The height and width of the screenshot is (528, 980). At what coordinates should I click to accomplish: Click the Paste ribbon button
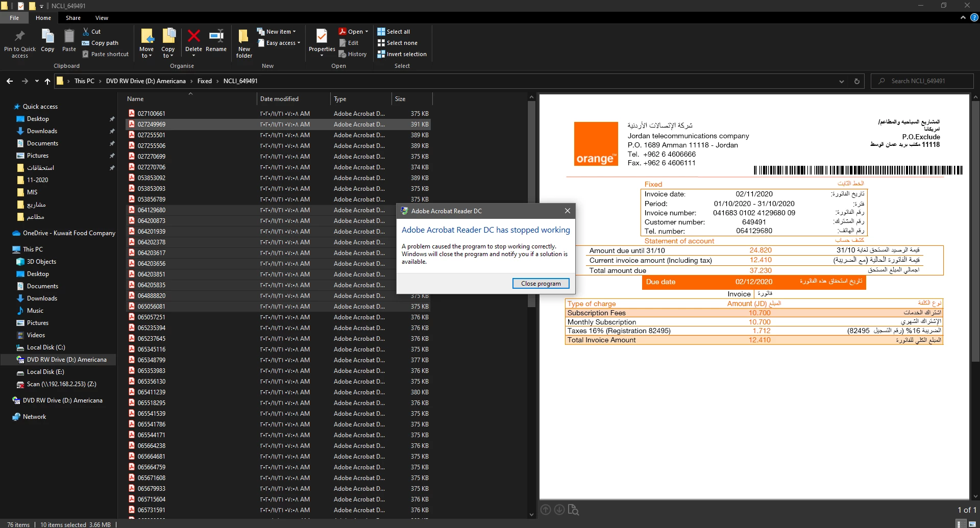pyautogui.click(x=69, y=41)
